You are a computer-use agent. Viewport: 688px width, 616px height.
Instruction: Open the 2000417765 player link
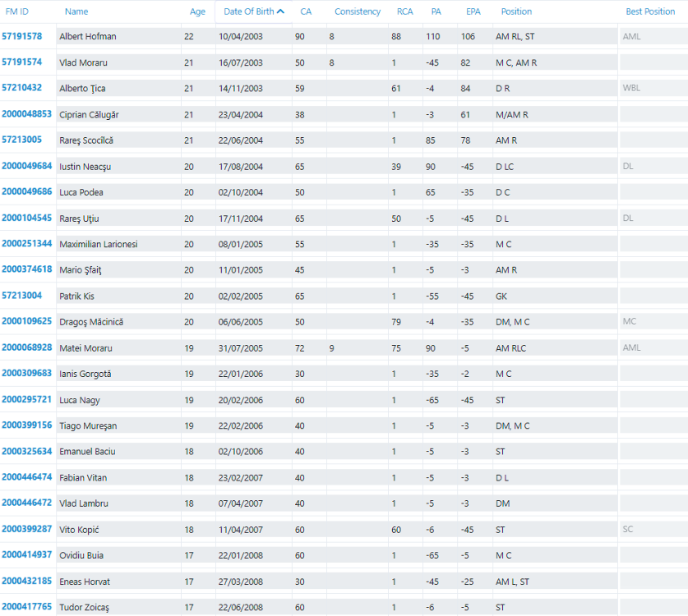pyautogui.click(x=26, y=607)
